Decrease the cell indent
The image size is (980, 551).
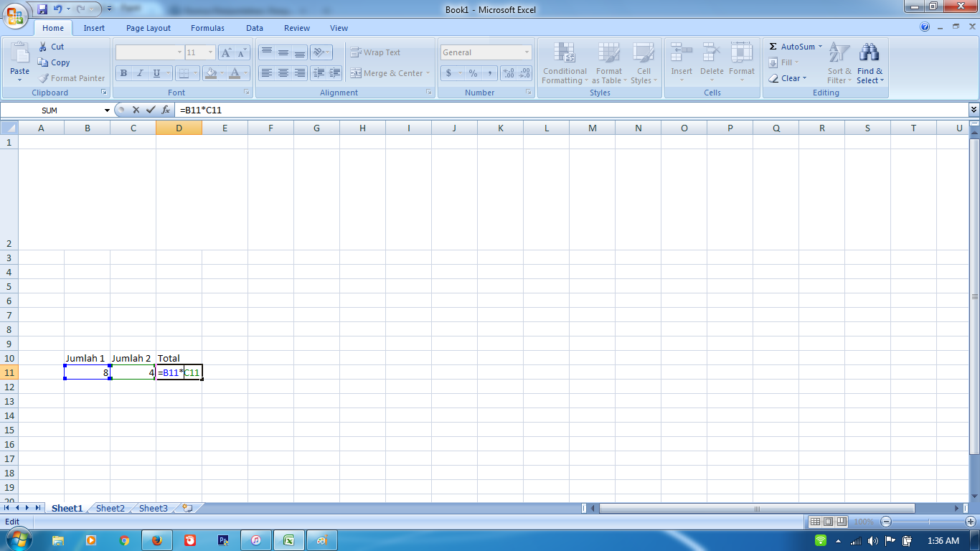click(x=319, y=73)
